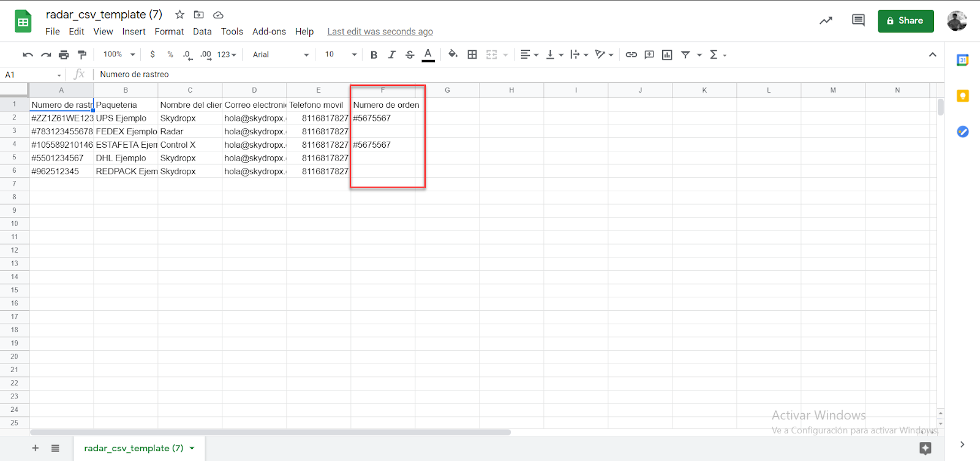The image size is (980, 461).
Task: Insert a chart from the toolbar
Action: point(667,55)
